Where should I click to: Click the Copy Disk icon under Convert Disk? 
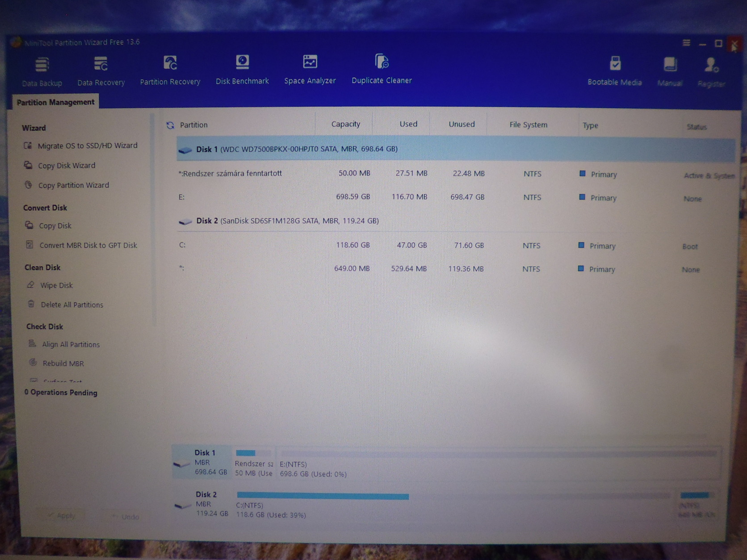pyautogui.click(x=29, y=225)
